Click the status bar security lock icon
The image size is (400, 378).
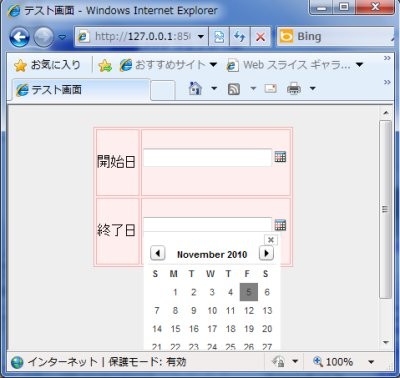[x=279, y=362]
